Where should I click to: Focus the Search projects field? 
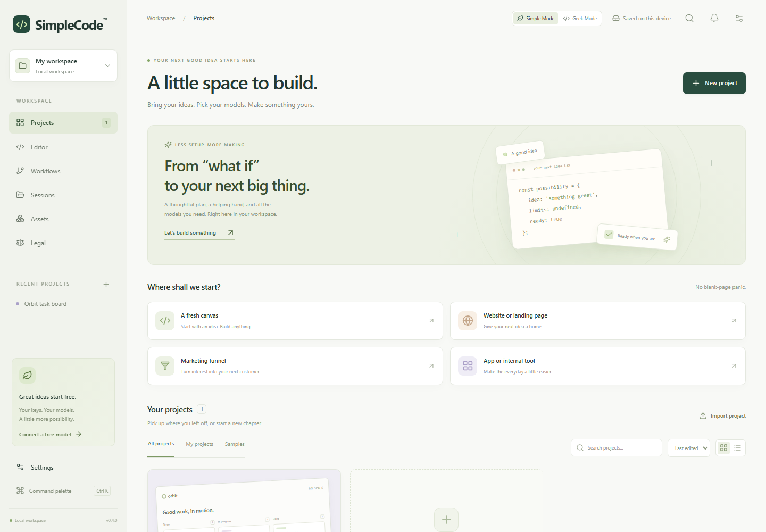[x=617, y=448]
